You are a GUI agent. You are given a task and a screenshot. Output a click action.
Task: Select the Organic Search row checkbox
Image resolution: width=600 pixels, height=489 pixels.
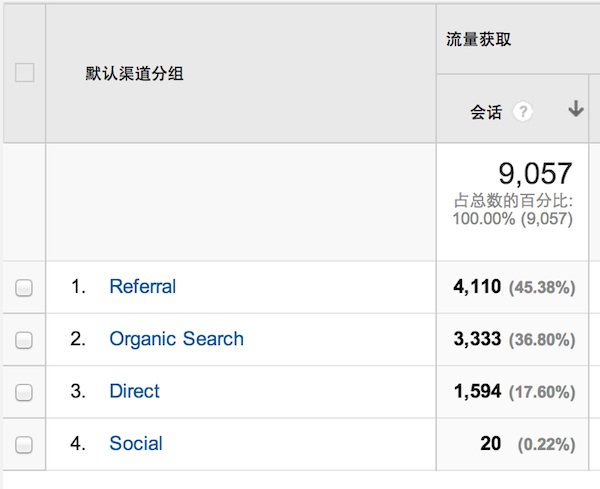coord(25,340)
